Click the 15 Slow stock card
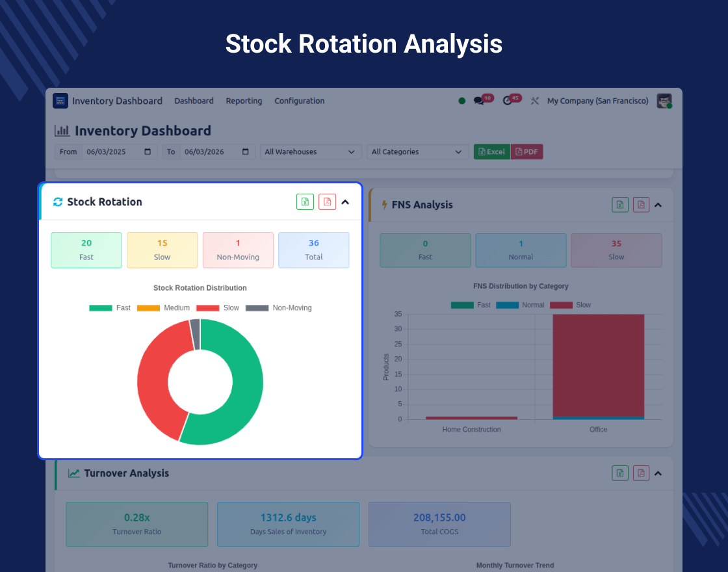This screenshot has width=728, height=572. [x=162, y=250]
